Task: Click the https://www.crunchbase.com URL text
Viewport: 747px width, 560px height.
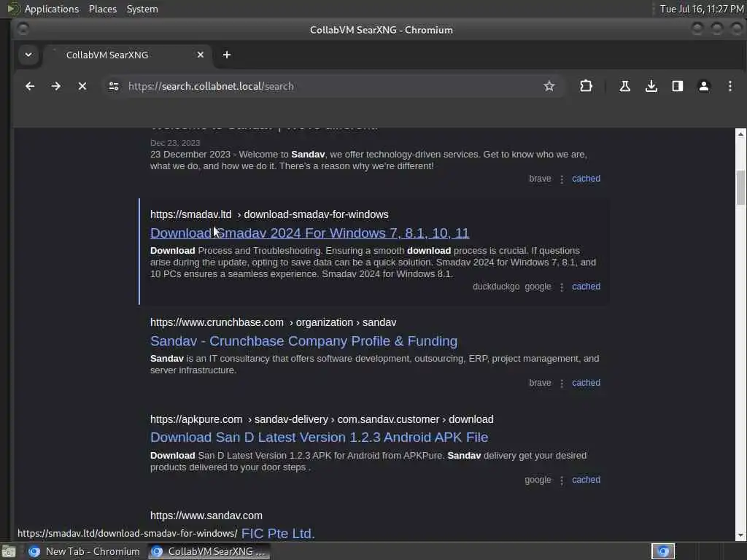Action: 217,322
